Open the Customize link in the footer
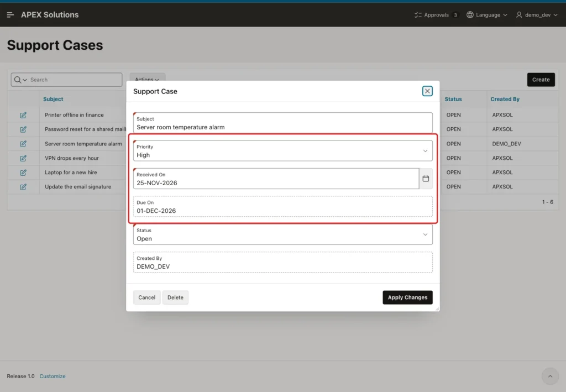The image size is (566, 392). [x=53, y=376]
